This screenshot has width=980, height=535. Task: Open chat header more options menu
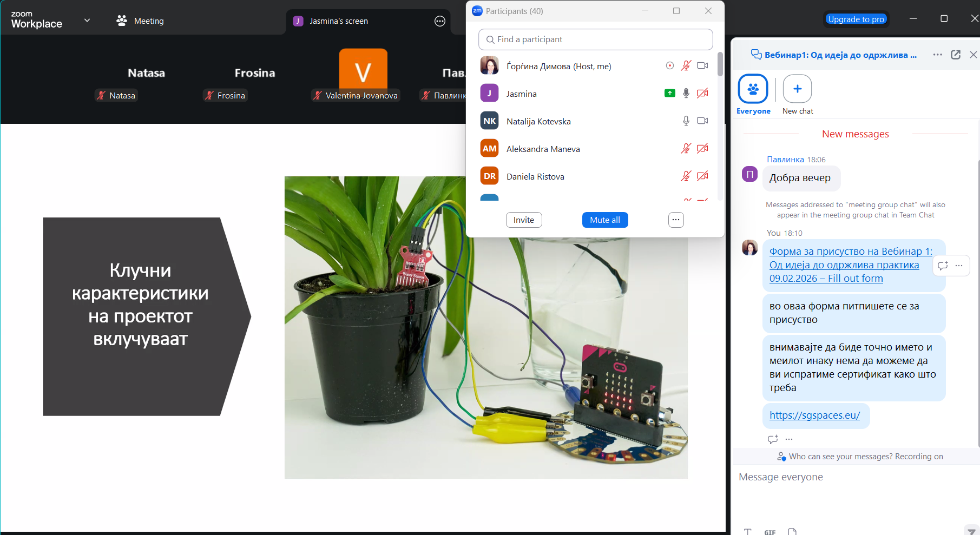(937, 55)
